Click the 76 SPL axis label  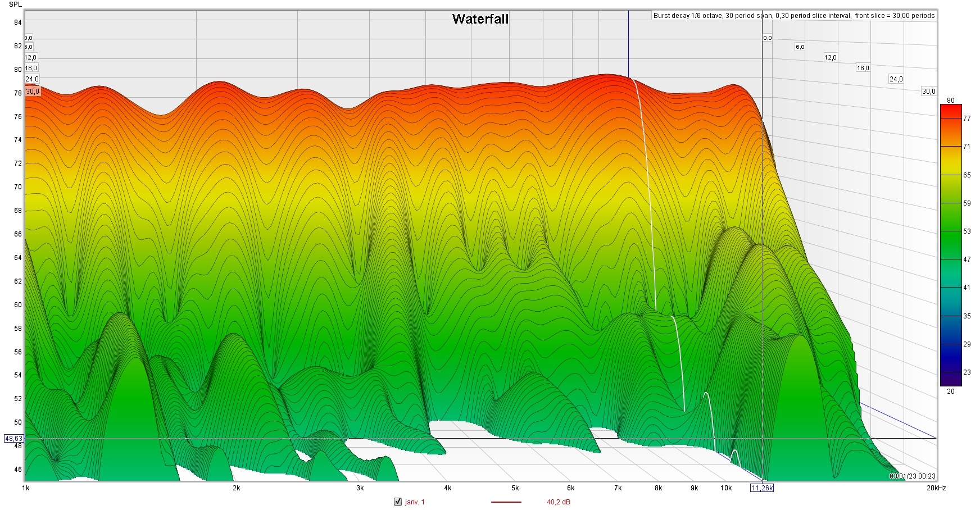pos(18,117)
